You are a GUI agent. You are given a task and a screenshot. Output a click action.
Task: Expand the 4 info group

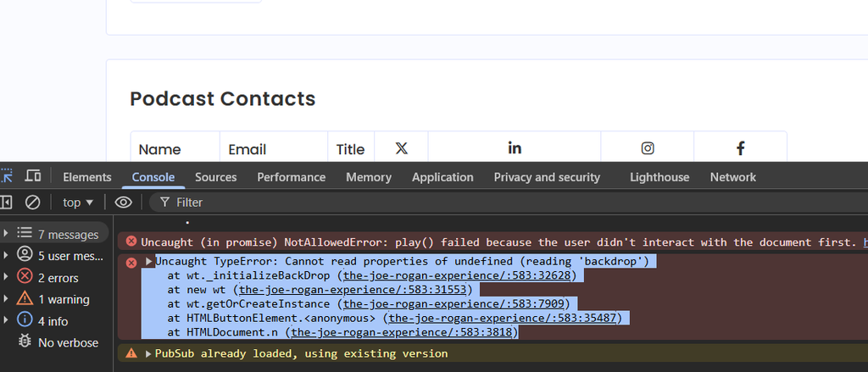(6, 320)
